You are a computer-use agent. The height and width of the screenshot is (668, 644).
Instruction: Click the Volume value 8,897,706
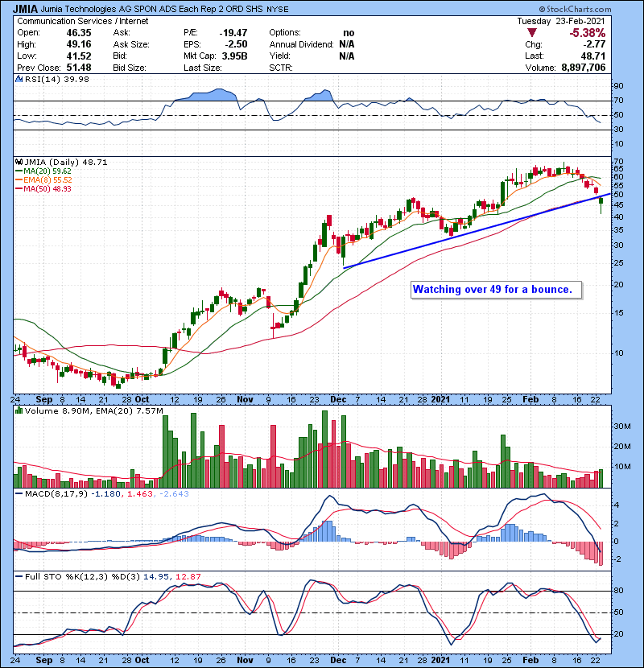[x=584, y=68]
